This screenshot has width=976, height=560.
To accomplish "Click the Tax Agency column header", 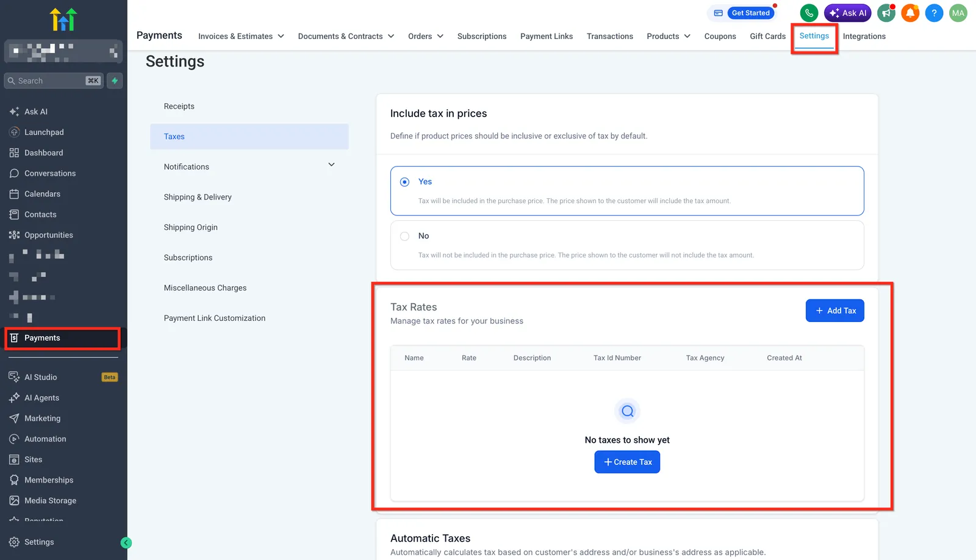I will click(x=705, y=358).
